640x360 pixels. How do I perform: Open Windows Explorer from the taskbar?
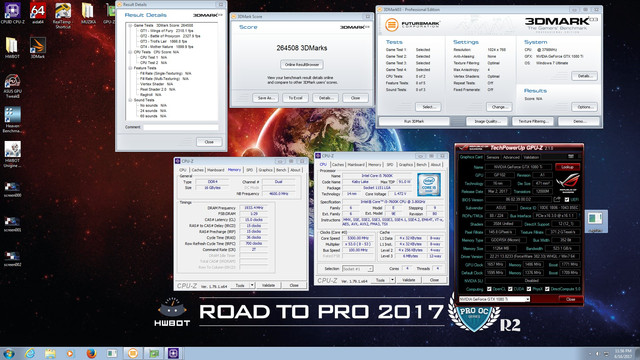pos(50,353)
